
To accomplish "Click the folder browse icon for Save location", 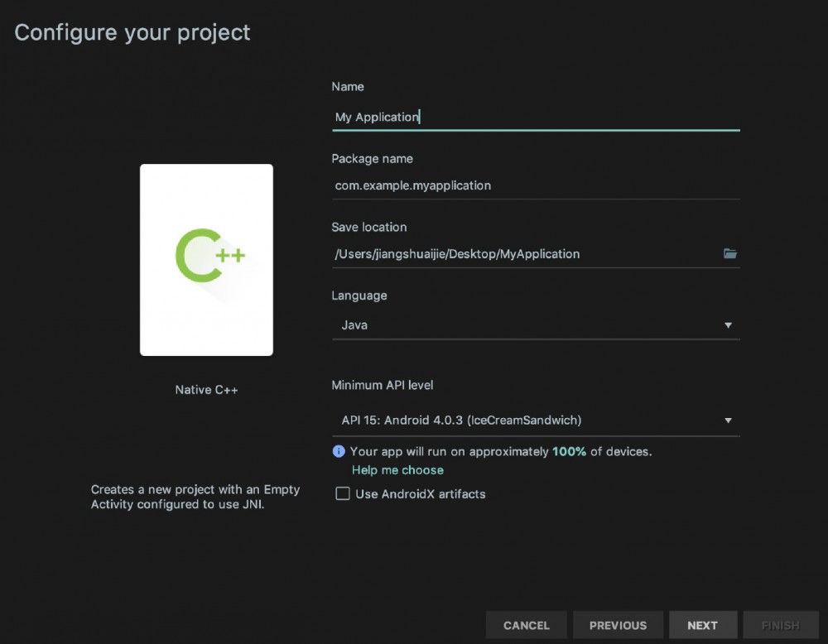I will coord(729,254).
